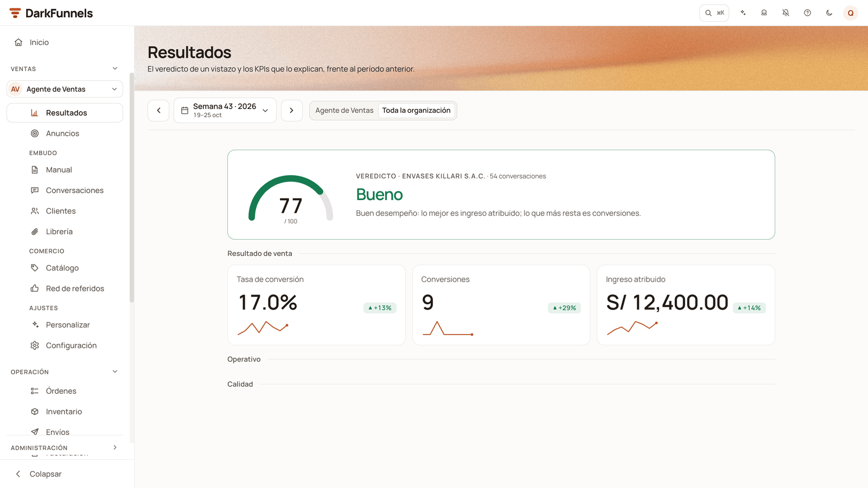Expand the Operativo section
Viewport: 868px width, 488px height.
(x=244, y=359)
